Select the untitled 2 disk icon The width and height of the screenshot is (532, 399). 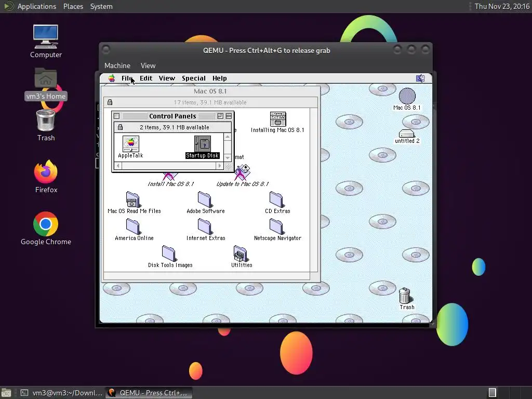pos(406,134)
